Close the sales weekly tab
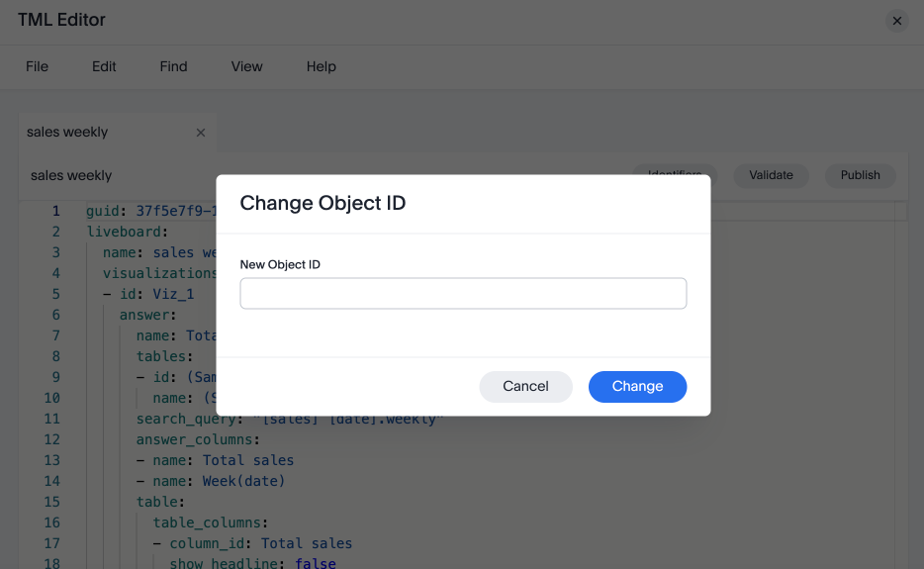This screenshot has width=924, height=569. pos(201,133)
